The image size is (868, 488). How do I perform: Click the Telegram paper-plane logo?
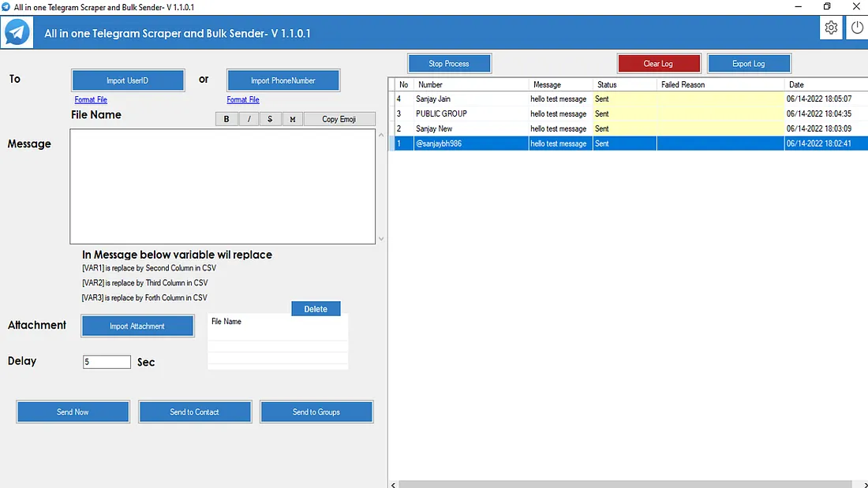pos(17,32)
